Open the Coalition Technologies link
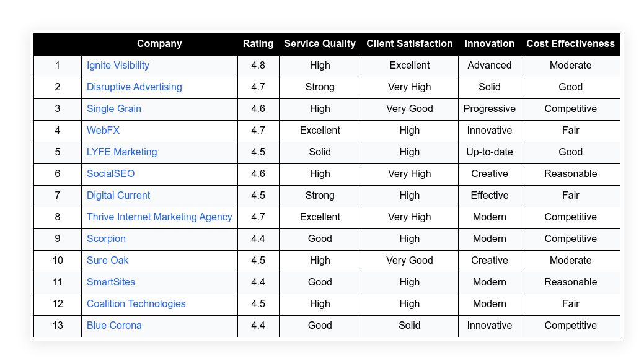 point(136,304)
